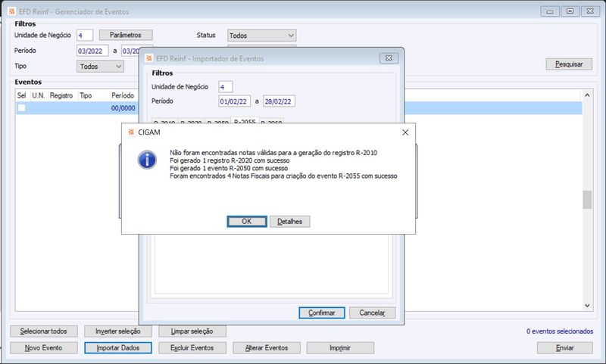Open Detalhes in the CIGAM dialog
The height and width of the screenshot is (364, 606).
pos(290,222)
